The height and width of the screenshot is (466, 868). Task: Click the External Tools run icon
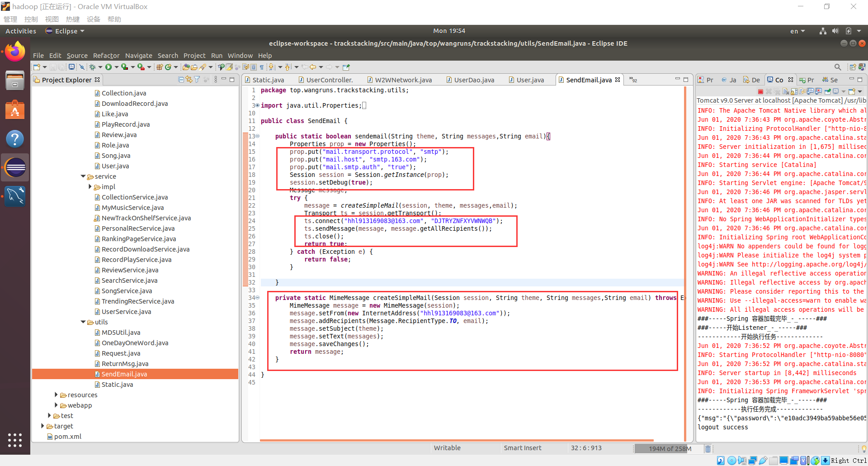click(x=141, y=67)
